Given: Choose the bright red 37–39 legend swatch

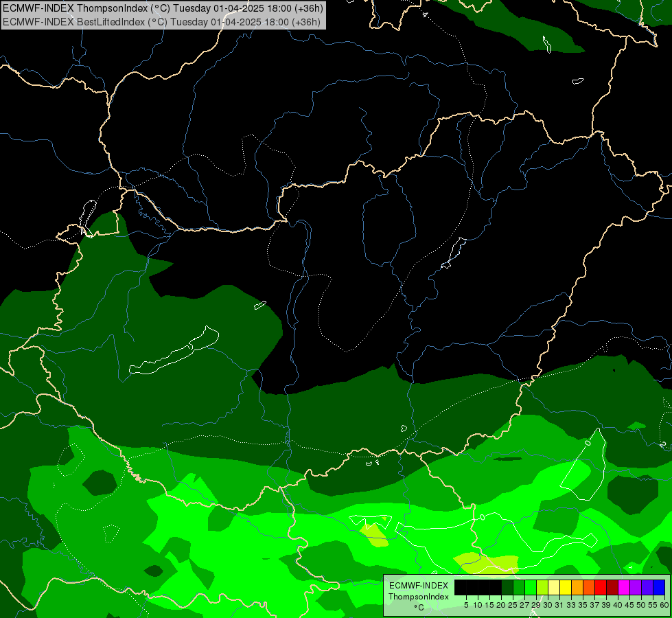Looking at the screenshot, I should (x=601, y=587).
